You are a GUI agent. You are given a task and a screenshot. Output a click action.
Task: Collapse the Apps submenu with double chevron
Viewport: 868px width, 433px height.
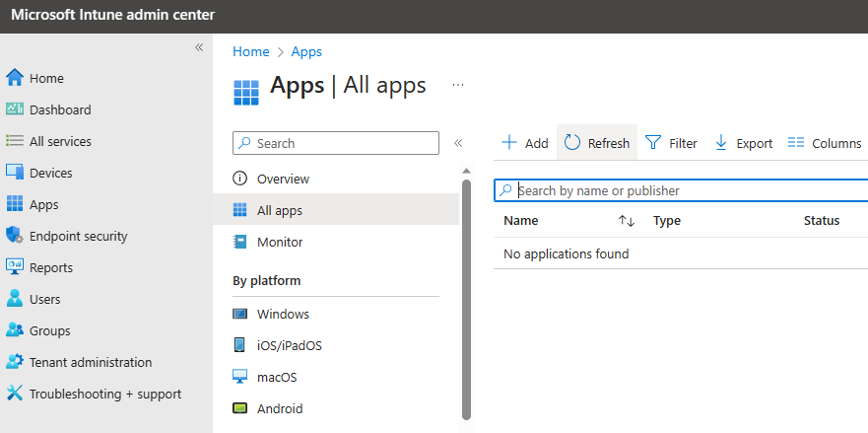457,143
